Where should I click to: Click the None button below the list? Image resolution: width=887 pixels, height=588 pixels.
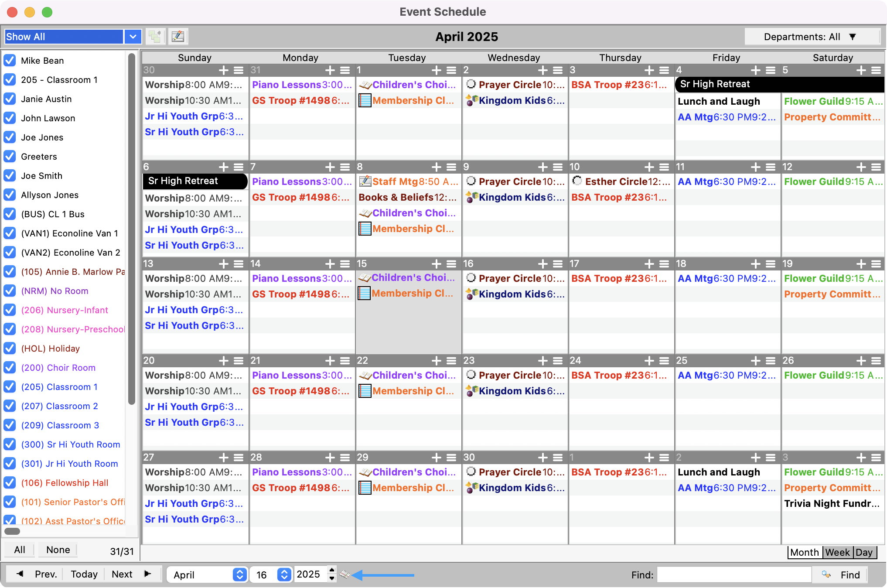[58, 550]
